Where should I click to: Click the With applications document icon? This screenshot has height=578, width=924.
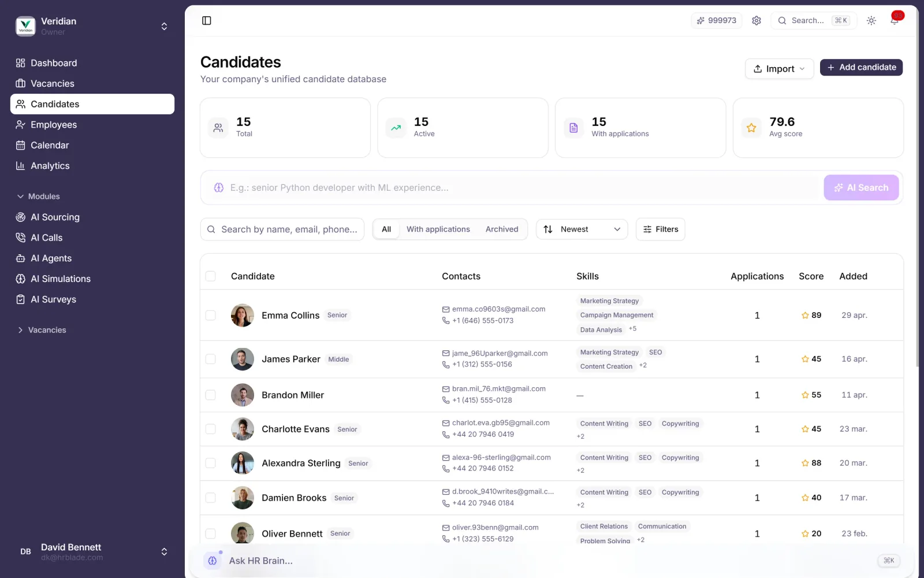[x=573, y=128]
